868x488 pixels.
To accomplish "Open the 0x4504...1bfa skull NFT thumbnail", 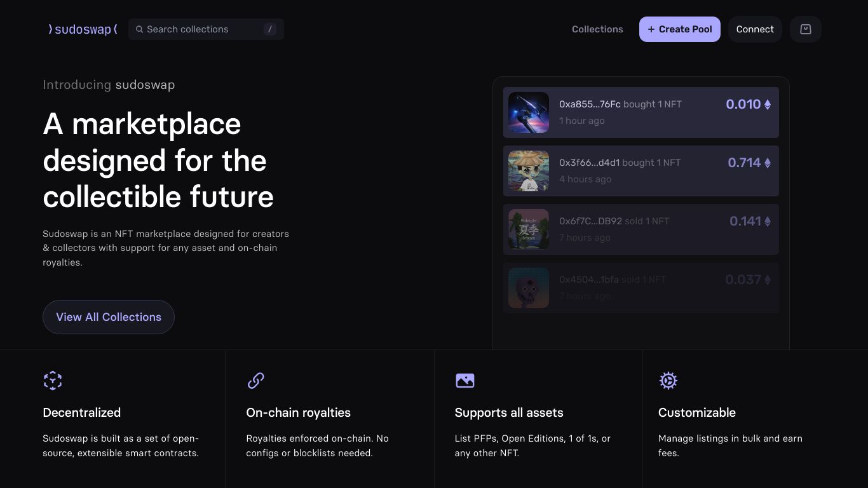I will point(529,288).
